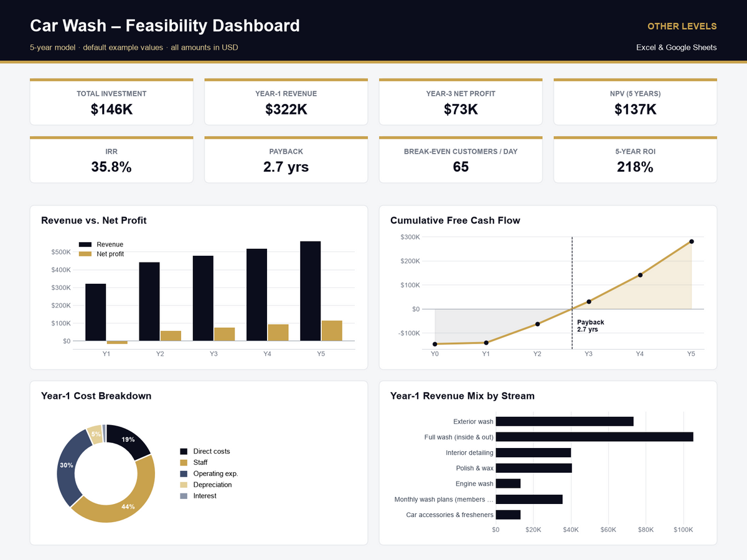Screen dimensions: 747x560
Task: Click the Y5 Revenue bar
Action: pos(311,291)
